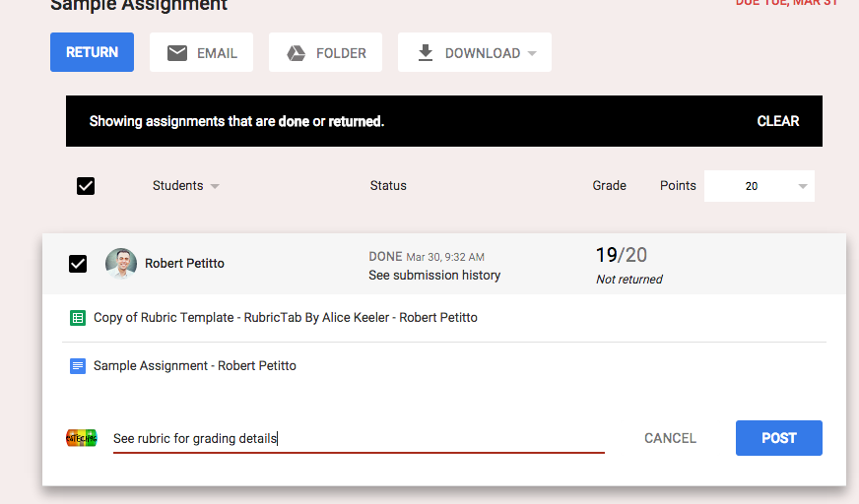This screenshot has width=859, height=504.
Task: Click the download arrow icon
Action: (426, 53)
